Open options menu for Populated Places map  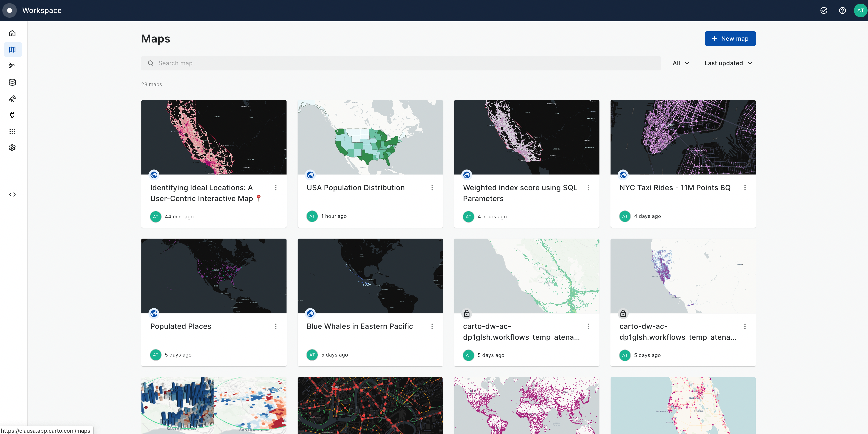276,326
